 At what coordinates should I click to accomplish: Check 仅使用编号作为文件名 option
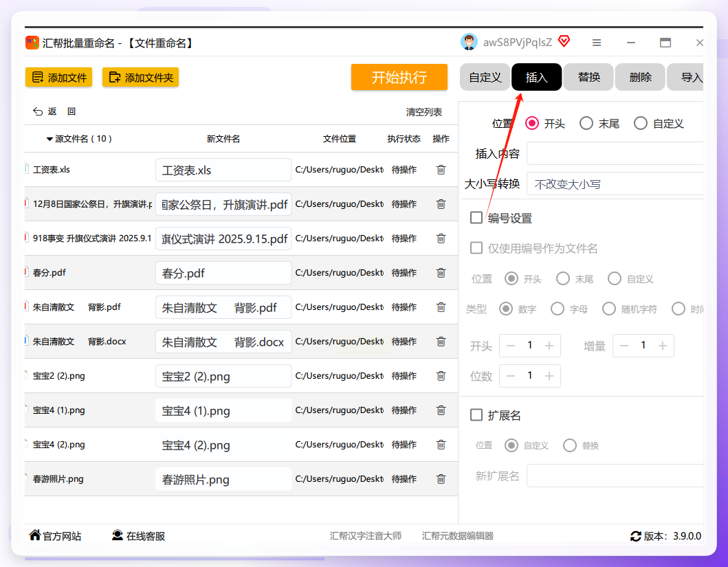coord(476,248)
